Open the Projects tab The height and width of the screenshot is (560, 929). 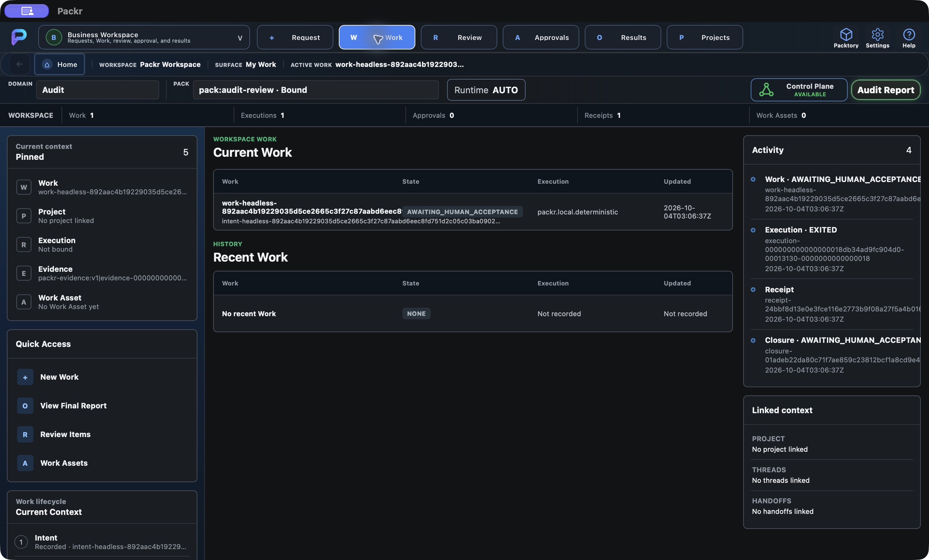705,37
